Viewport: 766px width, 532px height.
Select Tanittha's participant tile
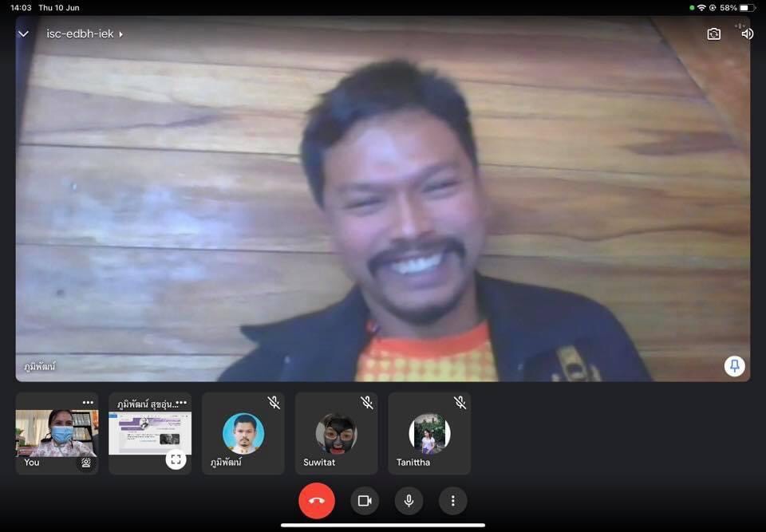[429, 433]
